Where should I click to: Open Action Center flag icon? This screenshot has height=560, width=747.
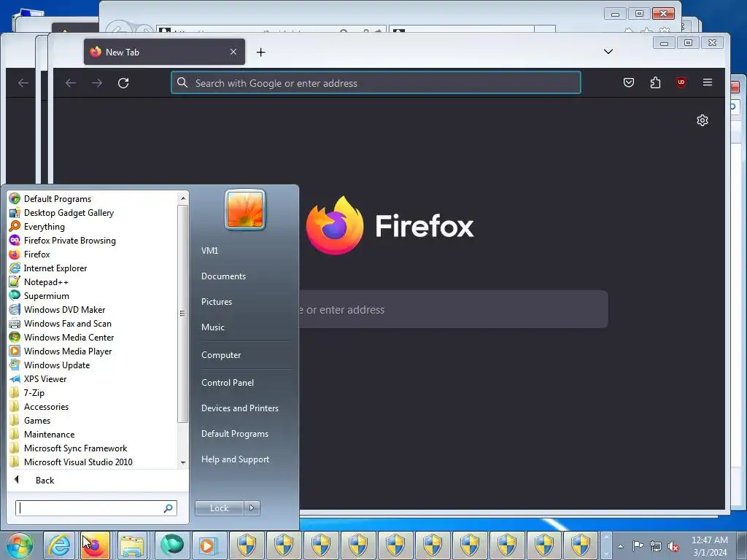638,546
